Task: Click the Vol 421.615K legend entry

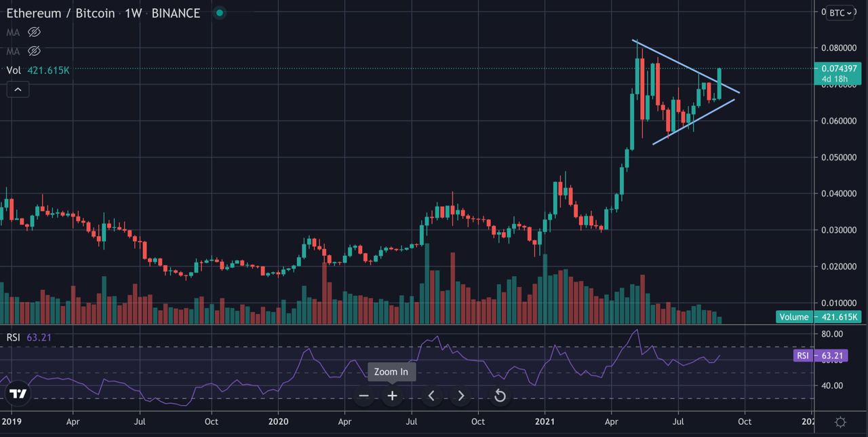Action: tap(38, 70)
